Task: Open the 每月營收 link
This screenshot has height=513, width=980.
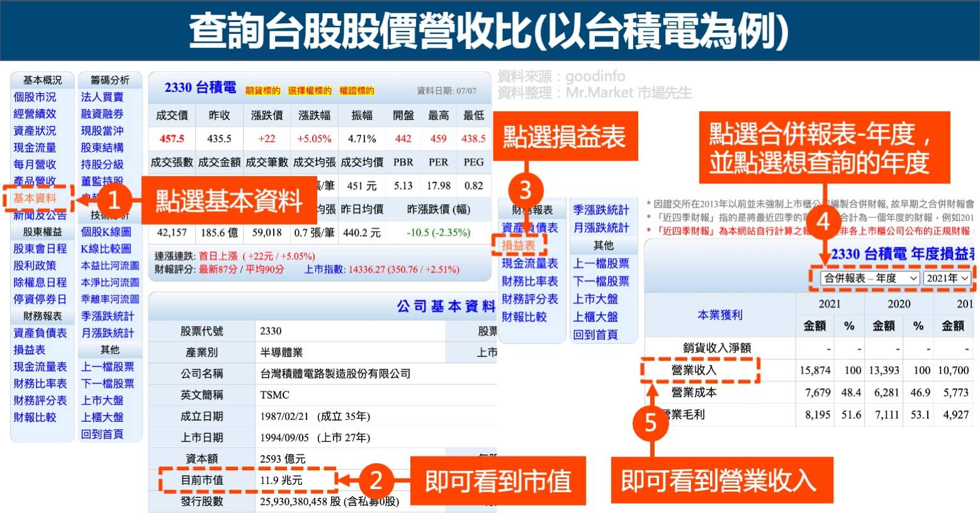Action: (35, 164)
